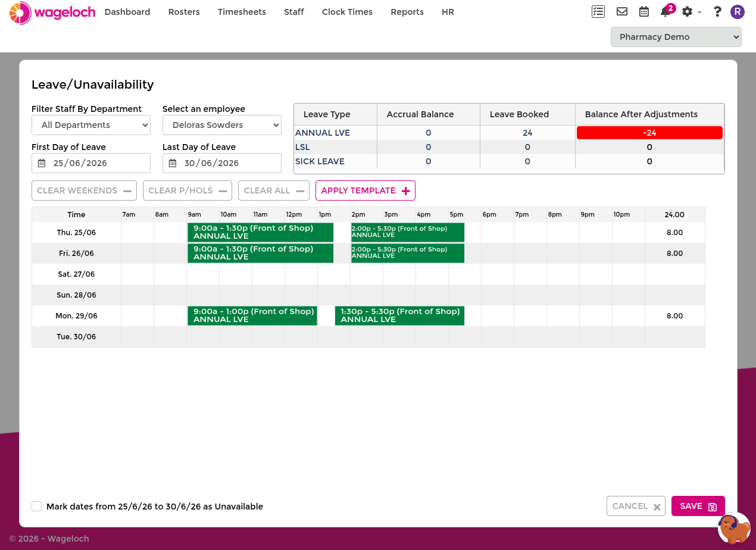Select Monday 9:00a-1:00p Annual Lve shift

coord(252,315)
